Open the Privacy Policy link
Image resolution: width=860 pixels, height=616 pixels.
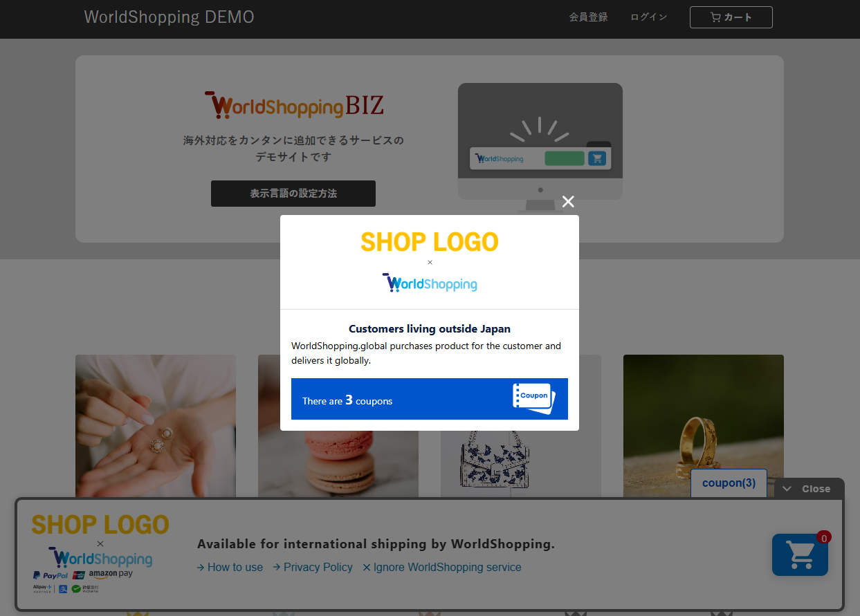pyautogui.click(x=313, y=568)
